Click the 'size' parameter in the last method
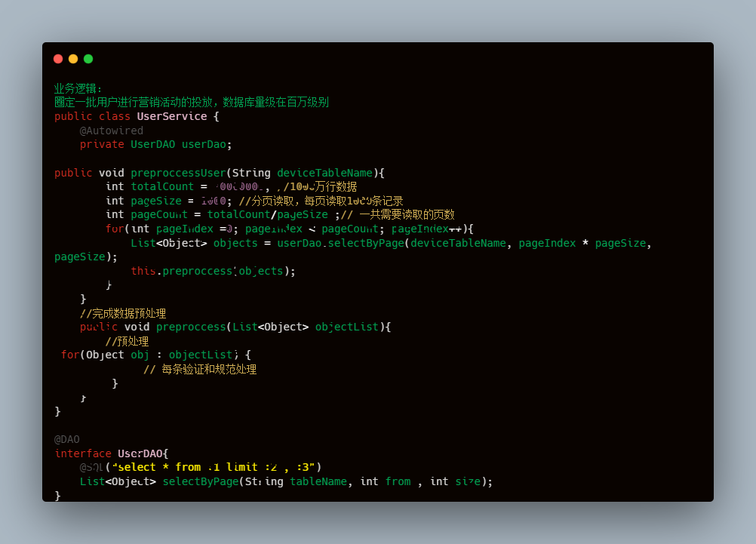756x544 pixels. click(x=468, y=481)
